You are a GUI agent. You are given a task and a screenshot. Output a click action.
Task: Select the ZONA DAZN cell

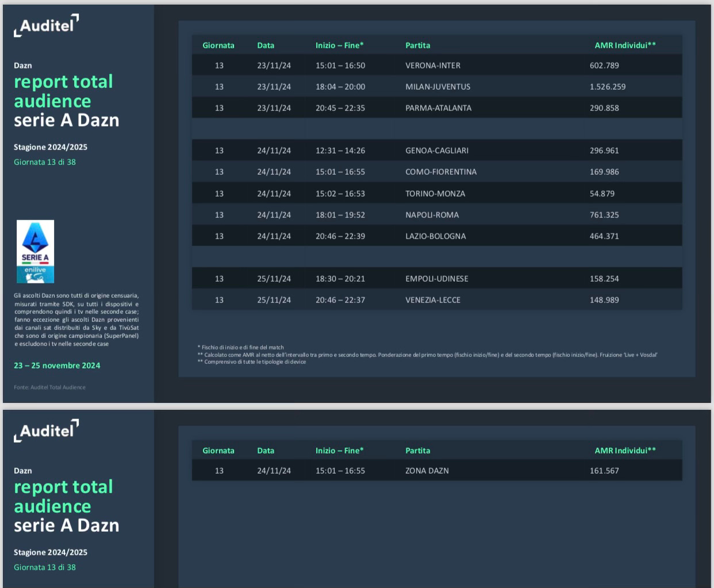tap(427, 471)
